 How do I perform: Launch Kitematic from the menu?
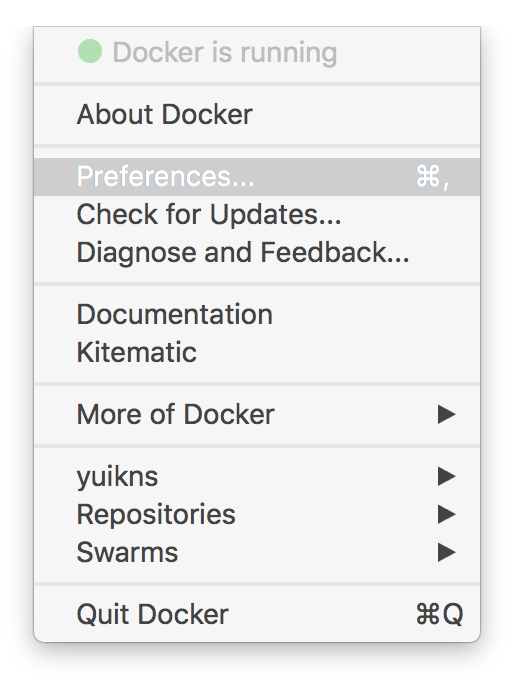257,352
